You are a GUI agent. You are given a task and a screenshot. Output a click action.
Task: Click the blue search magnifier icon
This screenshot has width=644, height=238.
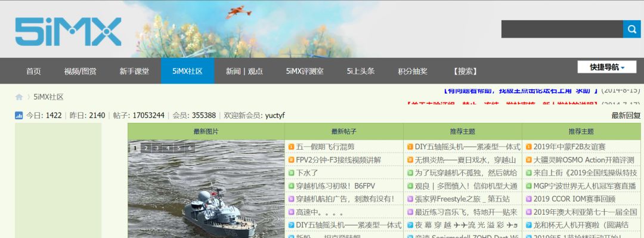[631, 29]
